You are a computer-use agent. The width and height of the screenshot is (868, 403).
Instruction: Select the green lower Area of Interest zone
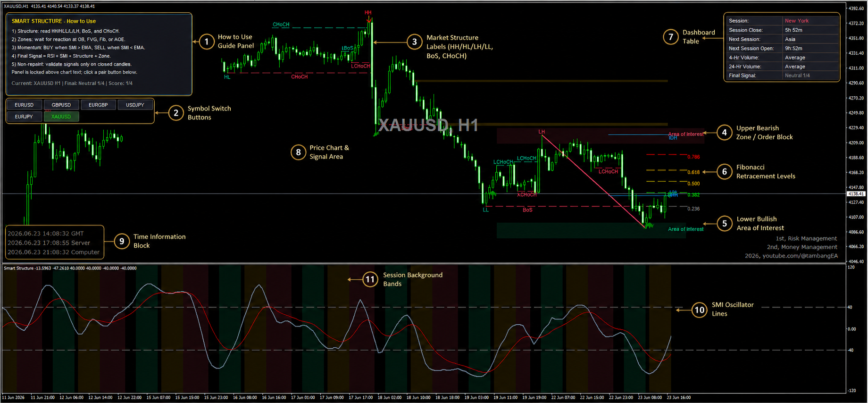click(x=591, y=230)
